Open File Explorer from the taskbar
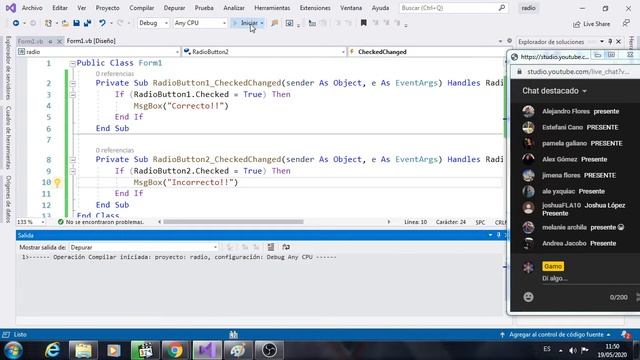Screen dimensions: 640x360 pos(83,350)
